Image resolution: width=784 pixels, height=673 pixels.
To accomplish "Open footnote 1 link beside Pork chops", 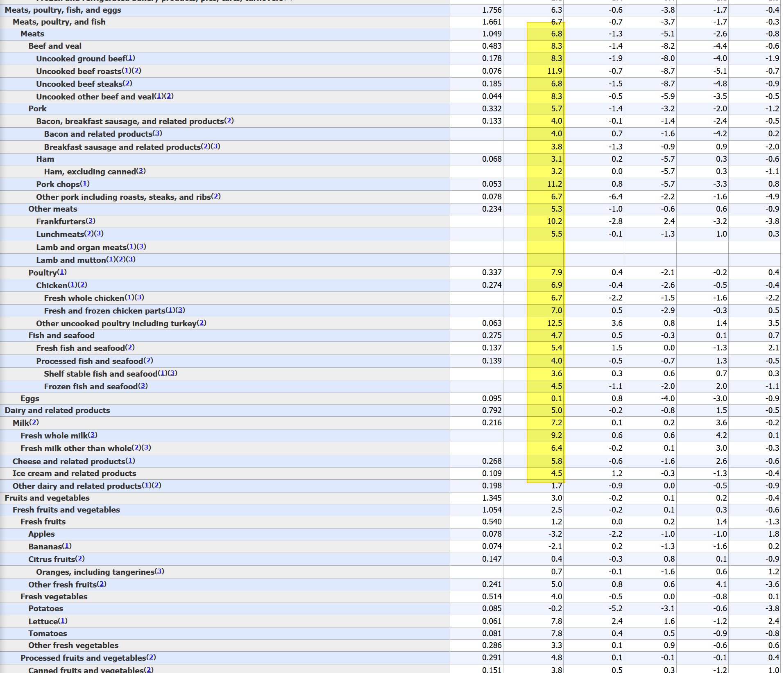I will (x=85, y=184).
